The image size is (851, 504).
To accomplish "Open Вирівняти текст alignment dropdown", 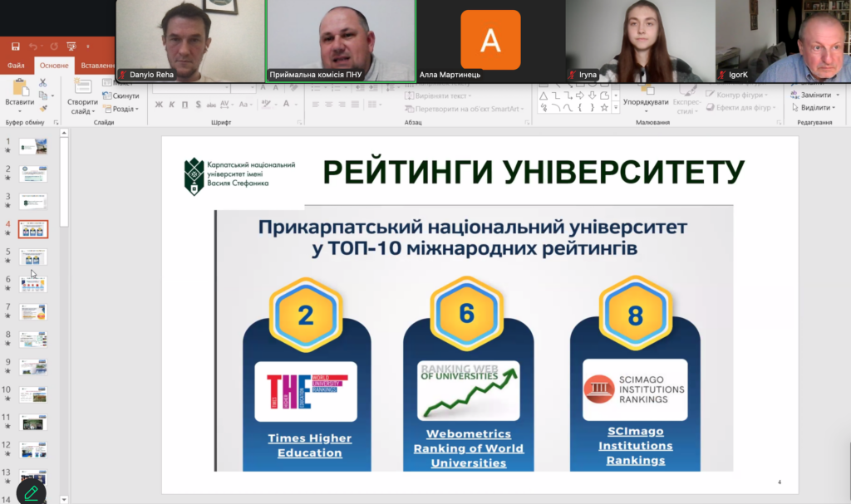I will [x=438, y=96].
